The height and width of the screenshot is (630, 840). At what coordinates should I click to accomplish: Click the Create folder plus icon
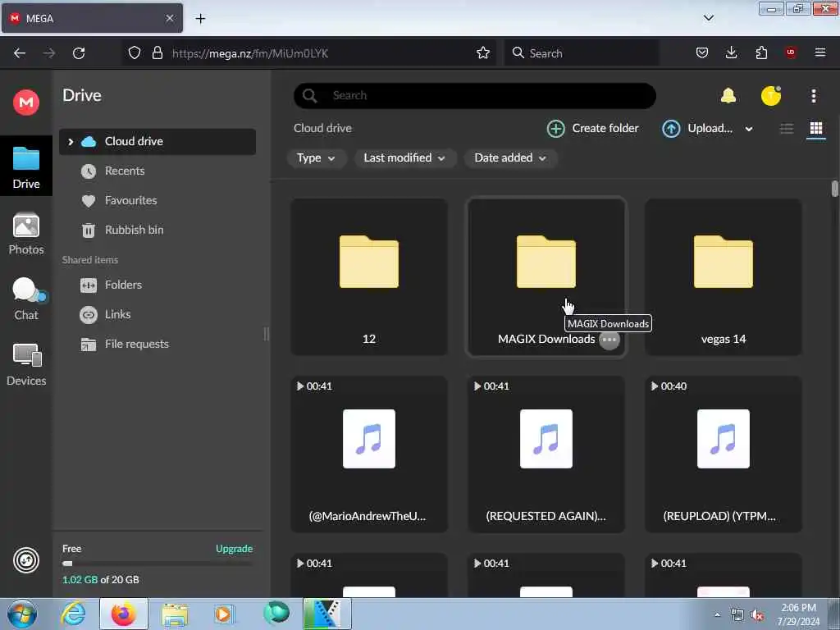pos(556,129)
